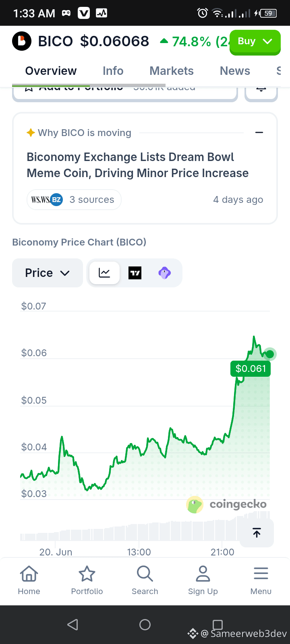Open the hamburger Menu icon
The height and width of the screenshot is (644, 290).
(x=261, y=574)
